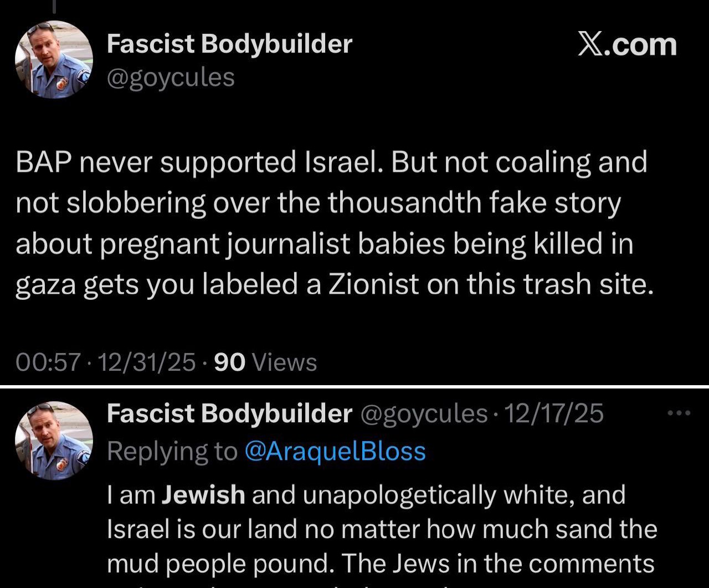The width and height of the screenshot is (709, 588).
Task: Click the reply tweet's profile avatar
Action: (x=54, y=441)
